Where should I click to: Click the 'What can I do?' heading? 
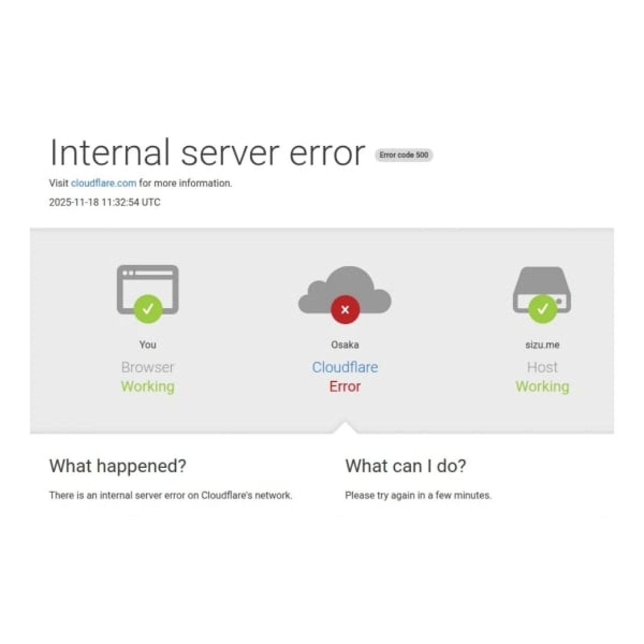pyautogui.click(x=406, y=466)
